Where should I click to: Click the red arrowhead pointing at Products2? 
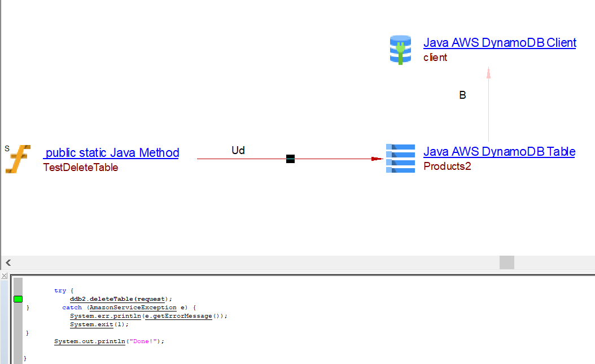(376, 159)
